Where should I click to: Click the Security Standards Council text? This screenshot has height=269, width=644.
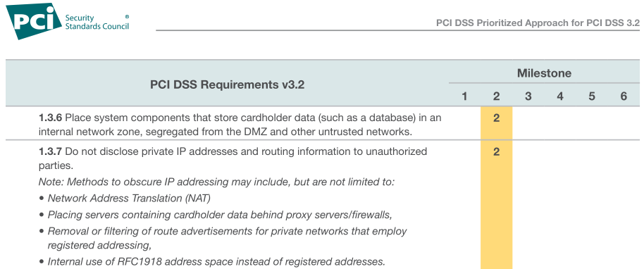(97, 22)
